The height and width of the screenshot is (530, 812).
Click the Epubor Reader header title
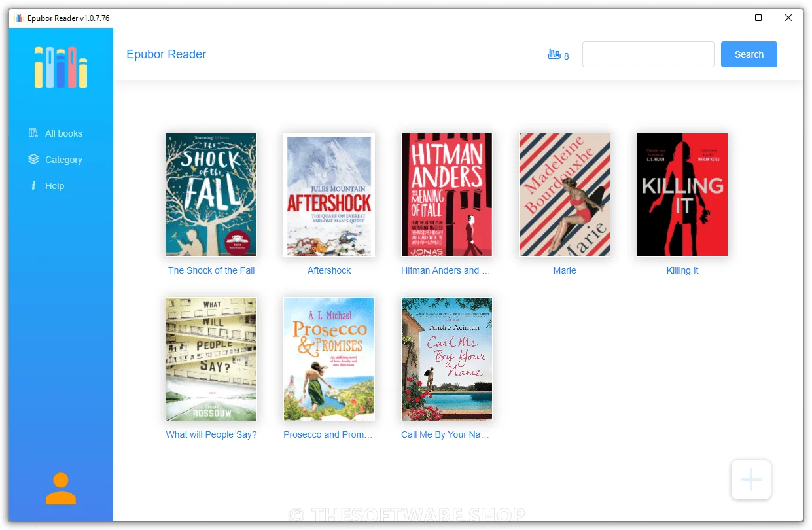pos(166,54)
